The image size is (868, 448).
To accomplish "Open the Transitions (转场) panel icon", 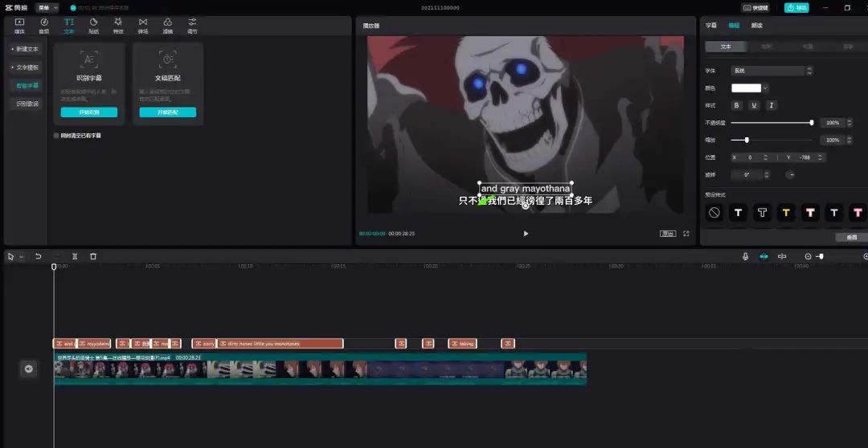I will 143,26.
